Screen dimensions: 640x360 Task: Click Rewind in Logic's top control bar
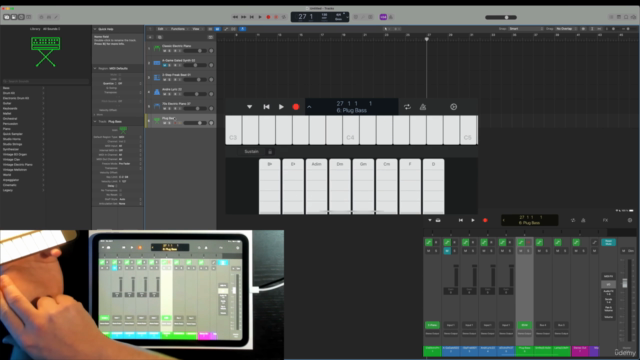click(235, 17)
